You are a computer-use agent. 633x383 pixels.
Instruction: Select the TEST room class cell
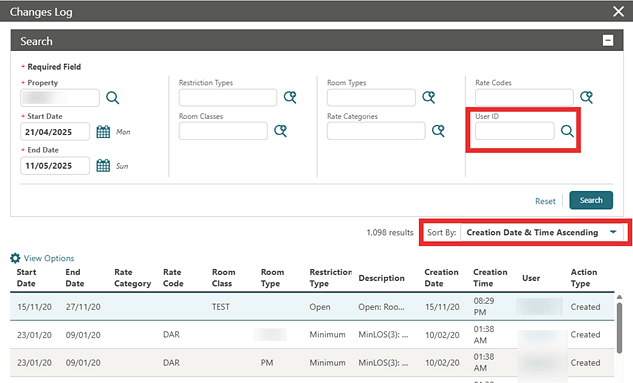221,307
